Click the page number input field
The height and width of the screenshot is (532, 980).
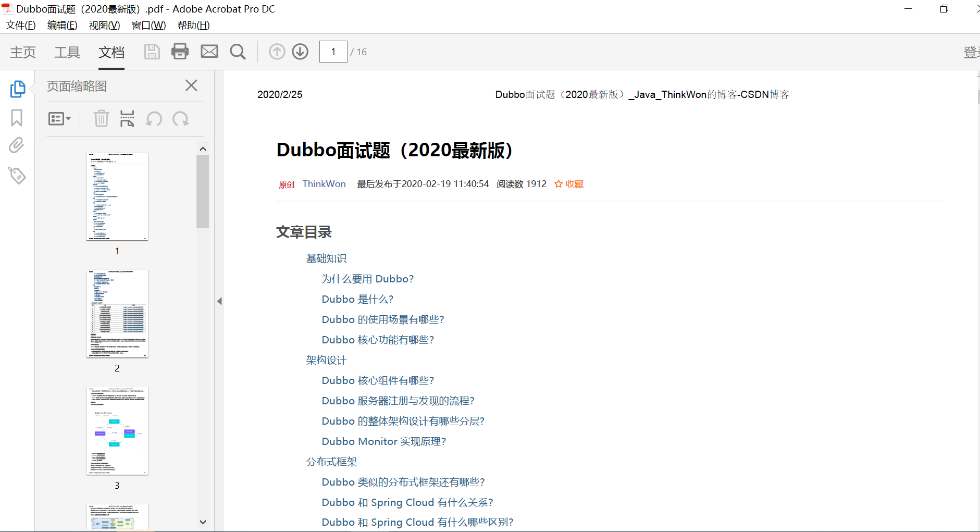click(x=333, y=52)
